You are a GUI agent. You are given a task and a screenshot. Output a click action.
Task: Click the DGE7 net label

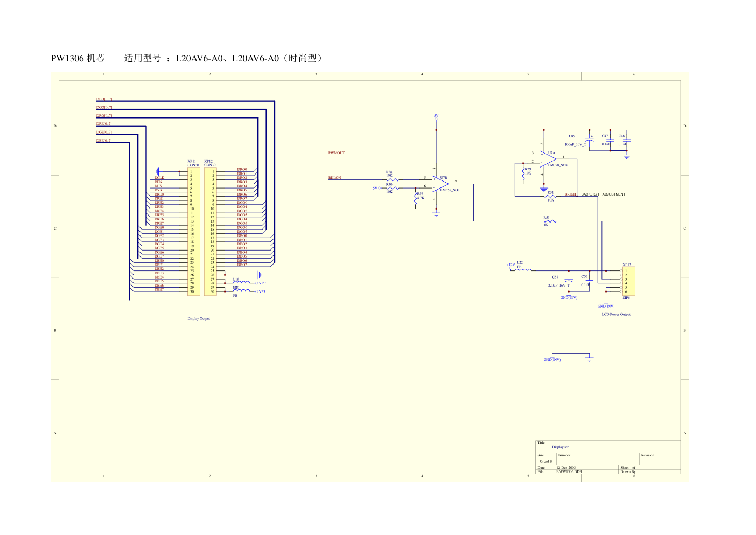point(159,256)
